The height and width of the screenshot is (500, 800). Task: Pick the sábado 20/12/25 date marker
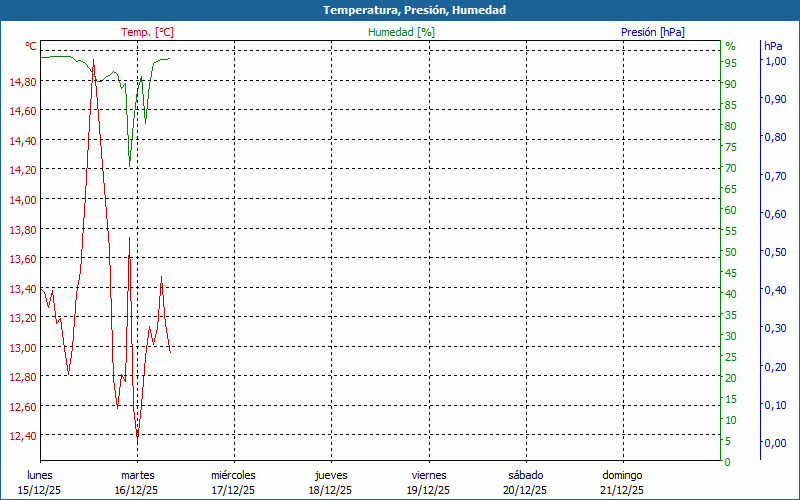point(525,482)
